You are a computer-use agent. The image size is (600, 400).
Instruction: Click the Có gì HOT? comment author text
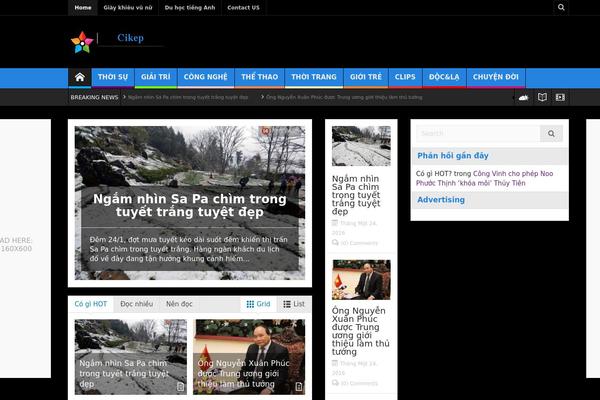(x=434, y=174)
